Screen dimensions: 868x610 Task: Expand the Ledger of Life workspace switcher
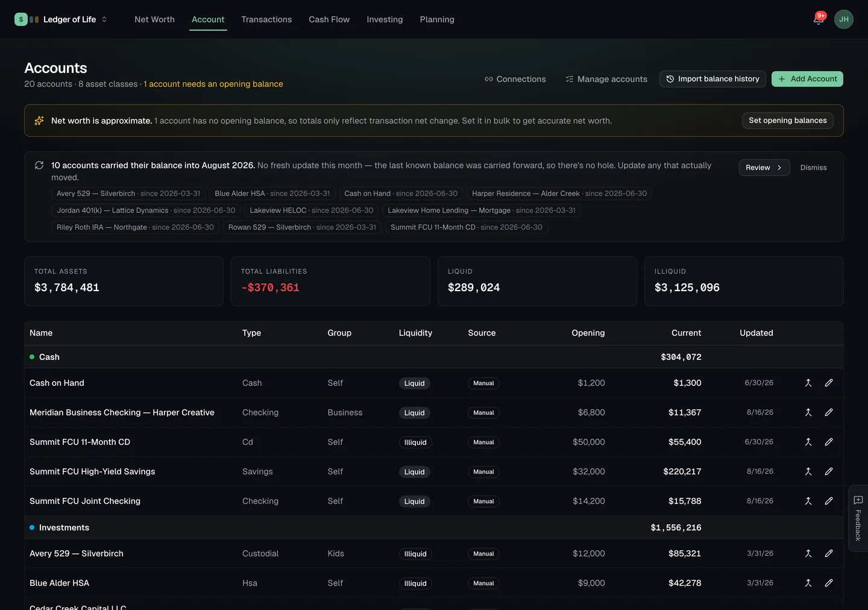point(104,19)
